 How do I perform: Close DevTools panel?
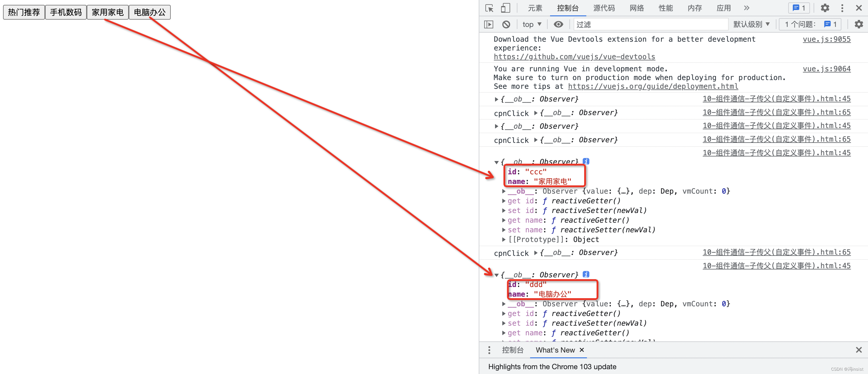(x=859, y=8)
